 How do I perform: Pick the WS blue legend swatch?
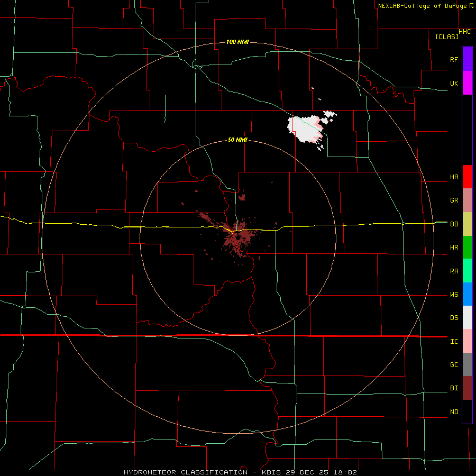coord(467,294)
